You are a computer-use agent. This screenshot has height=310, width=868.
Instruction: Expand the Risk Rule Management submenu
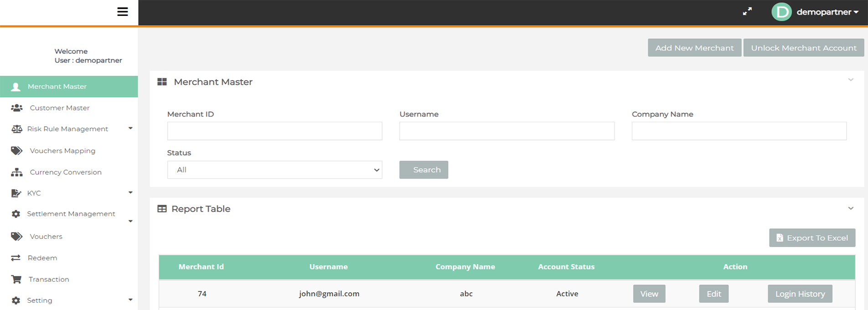130,129
